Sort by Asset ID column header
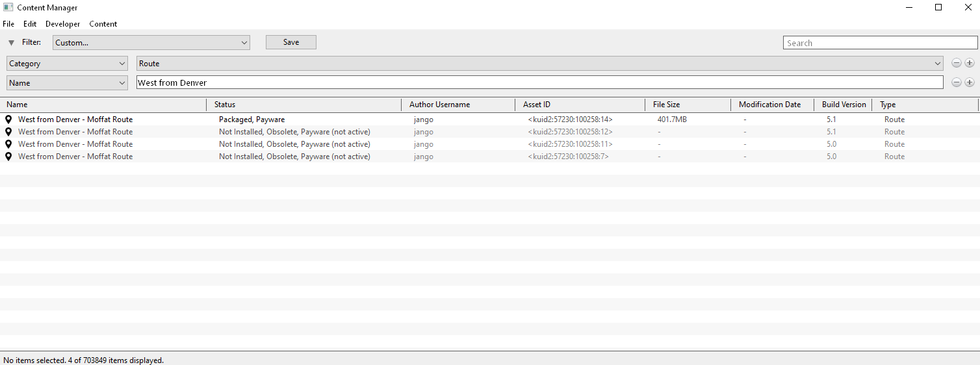The image size is (980, 365). coord(580,105)
